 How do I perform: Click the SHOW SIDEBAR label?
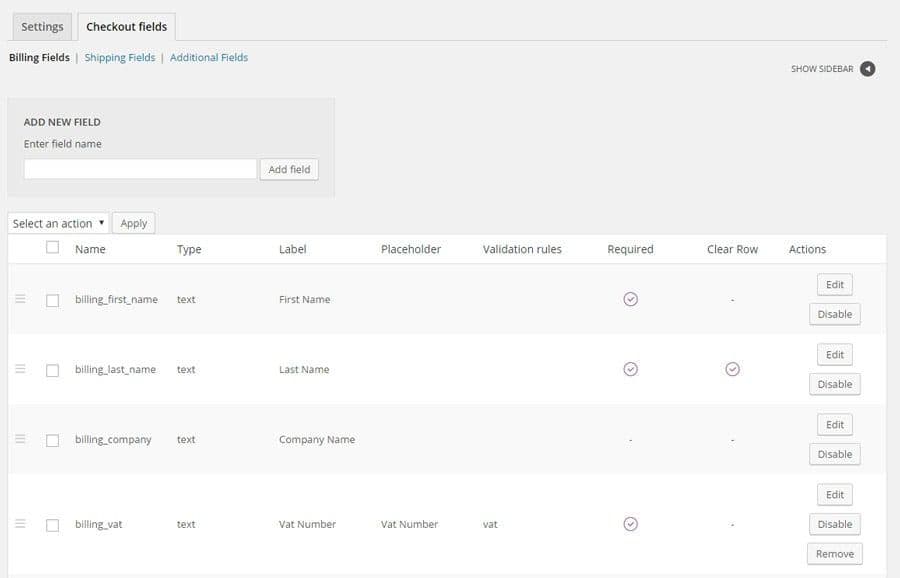pyautogui.click(x=822, y=69)
